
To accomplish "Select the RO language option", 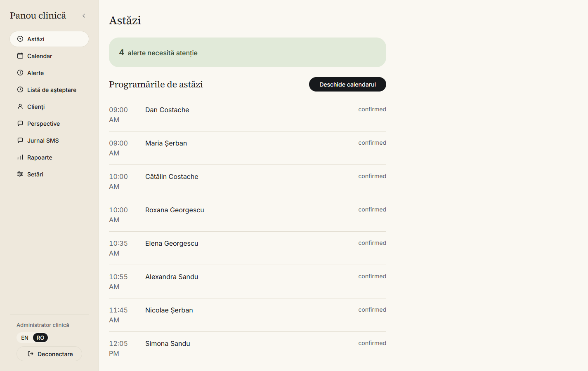I will pyautogui.click(x=40, y=338).
